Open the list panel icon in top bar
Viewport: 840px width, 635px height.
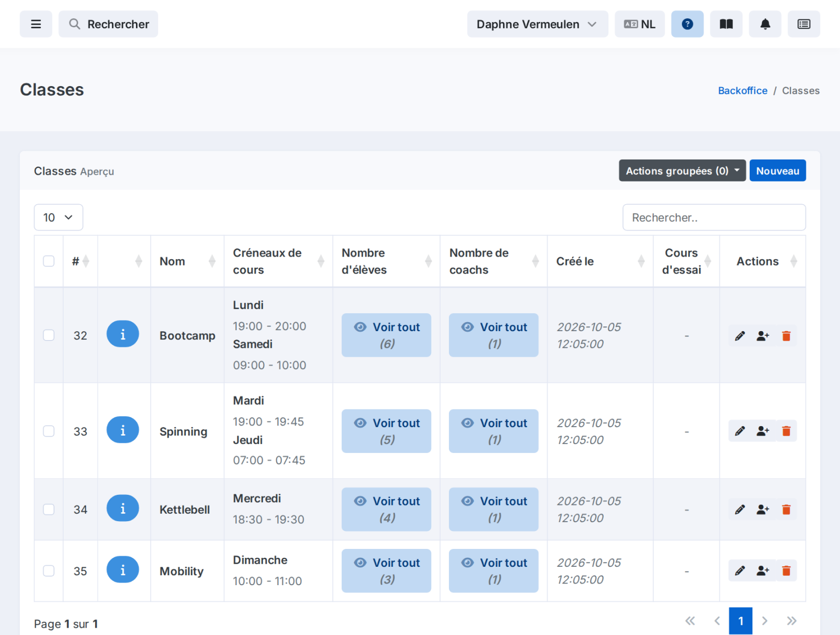(804, 24)
